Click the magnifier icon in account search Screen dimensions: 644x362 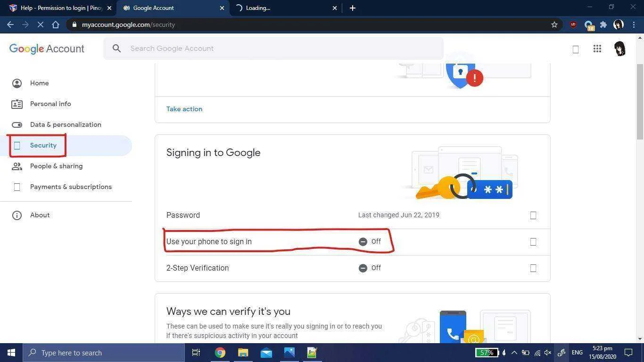[117, 49]
